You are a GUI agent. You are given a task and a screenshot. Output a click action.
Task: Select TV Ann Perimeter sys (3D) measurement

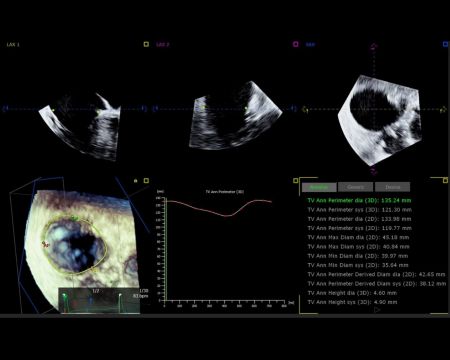coord(360,210)
